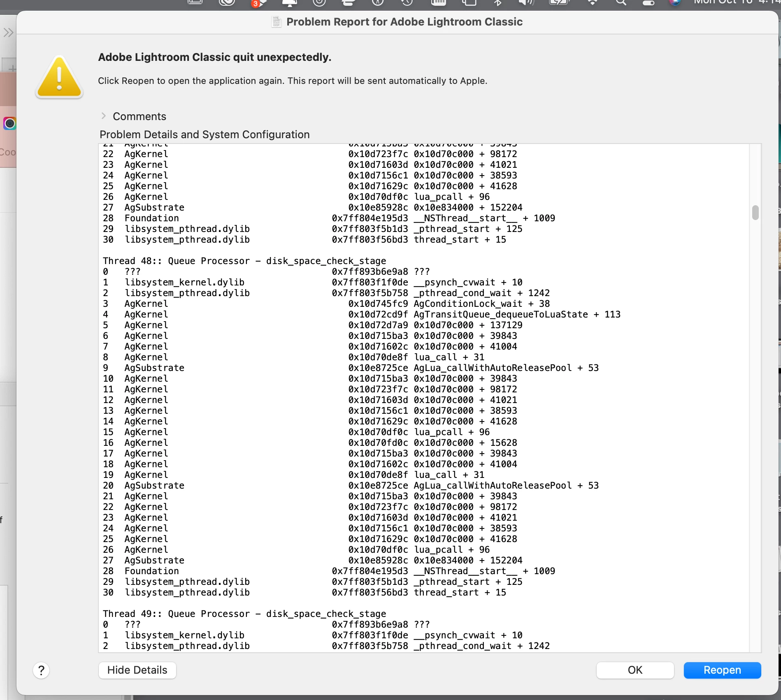Click the 'AgTransitQueue_dequeueToLuaState + 113' line

click(x=362, y=314)
